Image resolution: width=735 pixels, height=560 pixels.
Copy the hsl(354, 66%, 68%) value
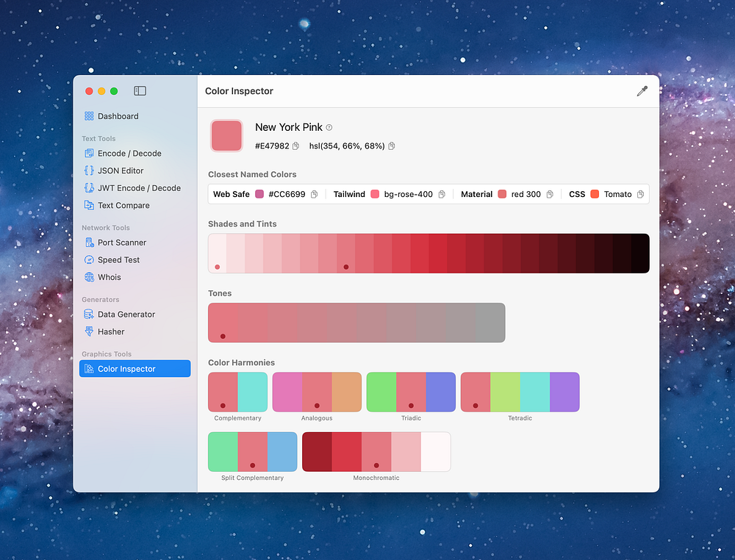[392, 146]
